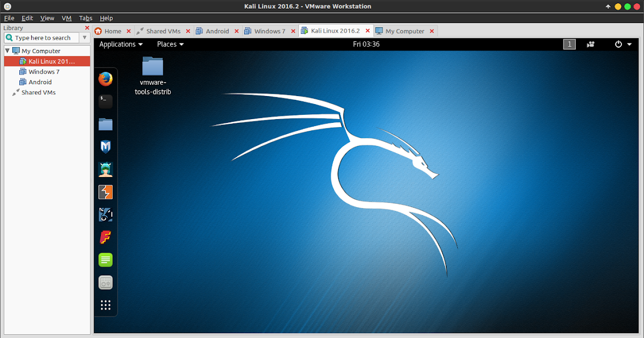
Task: Select Android VM in library
Action: point(40,82)
